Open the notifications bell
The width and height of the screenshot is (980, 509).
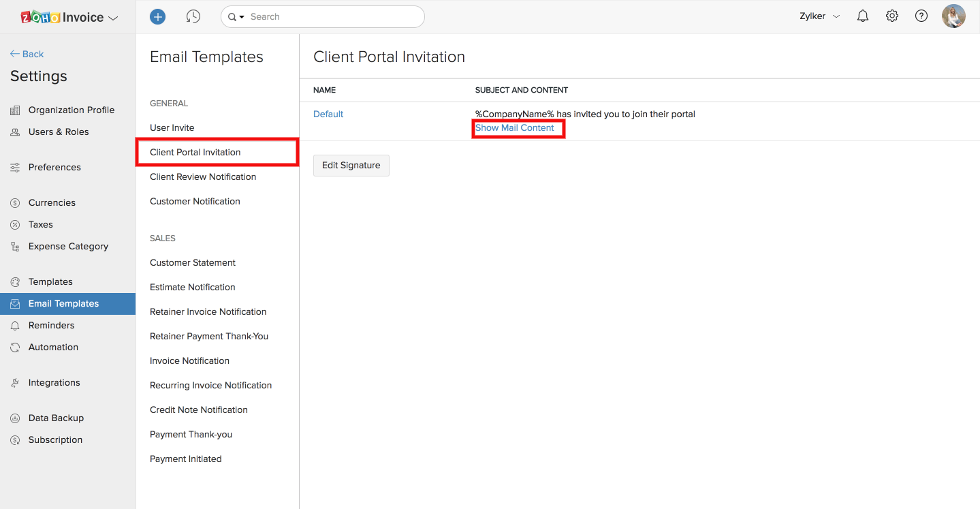[x=862, y=15]
